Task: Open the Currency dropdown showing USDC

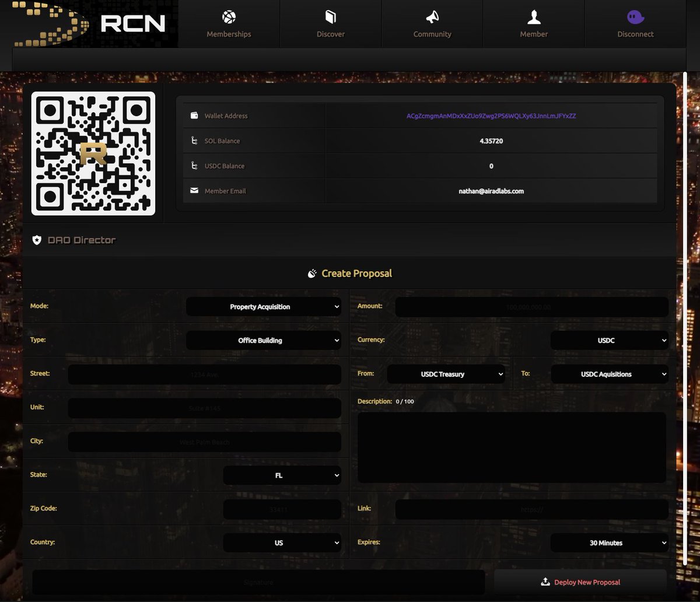Action: pyautogui.click(x=610, y=341)
